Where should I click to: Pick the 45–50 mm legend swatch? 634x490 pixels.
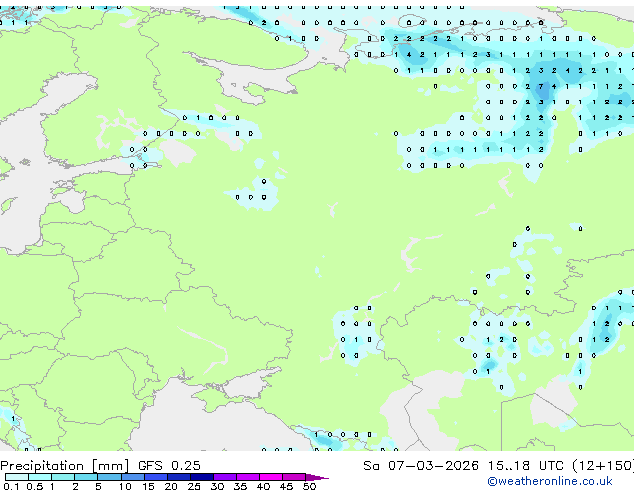click(x=294, y=477)
